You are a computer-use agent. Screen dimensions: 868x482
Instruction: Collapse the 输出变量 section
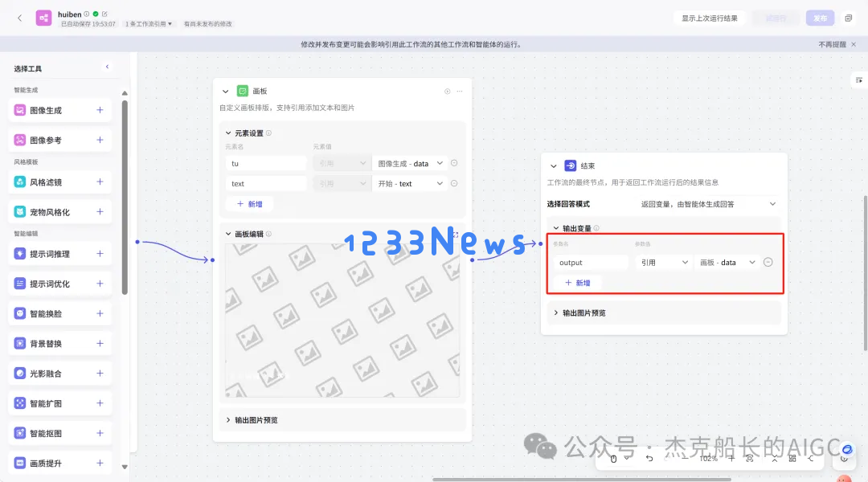[x=556, y=228]
